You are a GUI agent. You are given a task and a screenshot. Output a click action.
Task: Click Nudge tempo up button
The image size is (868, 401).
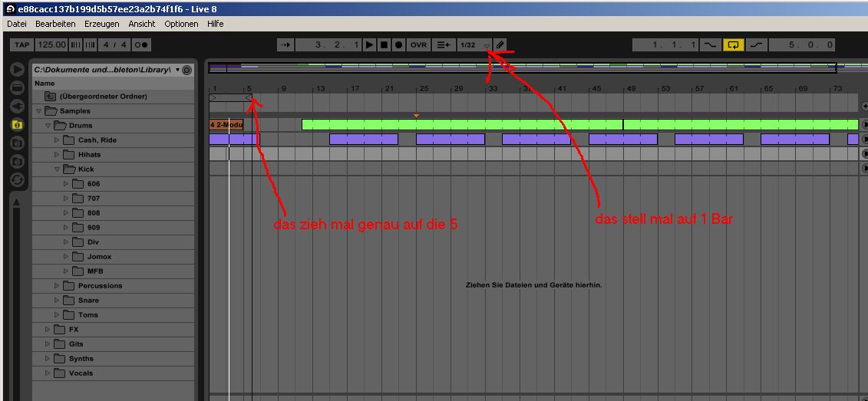[90, 44]
